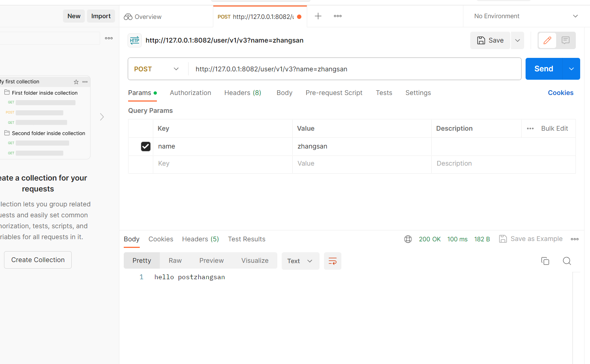
Task: Switch to edit mode pencil icon
Action: click(547, 40)
